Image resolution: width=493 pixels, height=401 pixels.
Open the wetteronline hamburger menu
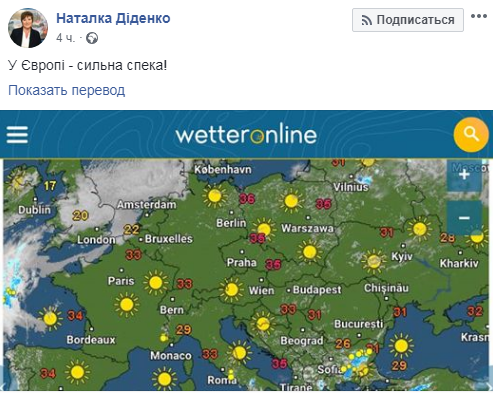[17, 134]
